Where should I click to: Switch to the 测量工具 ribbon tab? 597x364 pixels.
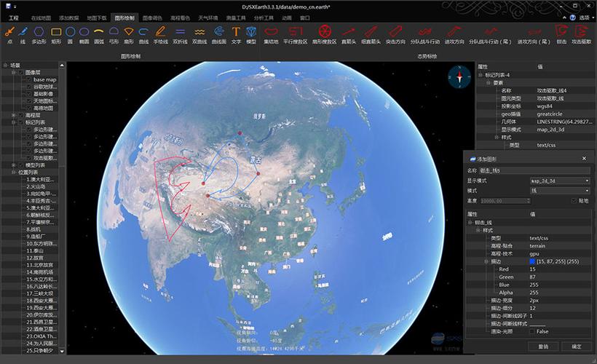pos(236,18)
